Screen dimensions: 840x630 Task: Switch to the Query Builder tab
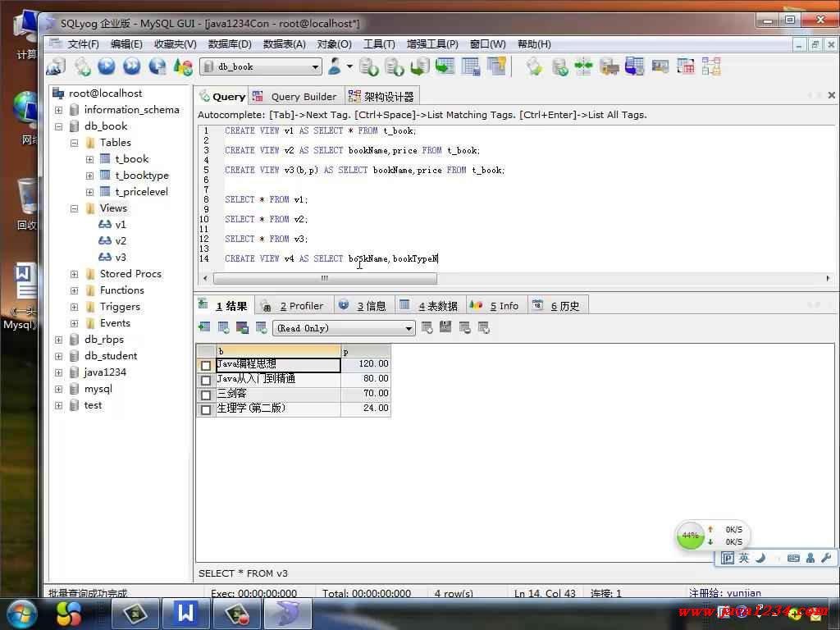(294, 96)
